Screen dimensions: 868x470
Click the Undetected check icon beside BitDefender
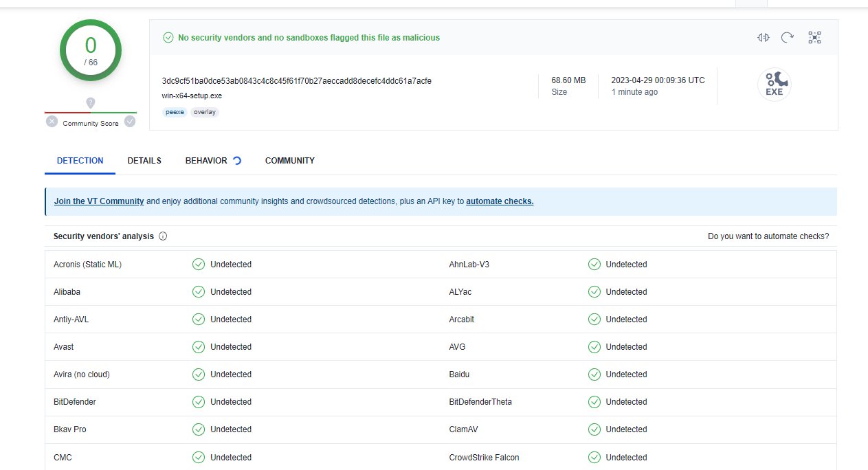[x=199, y=401]
